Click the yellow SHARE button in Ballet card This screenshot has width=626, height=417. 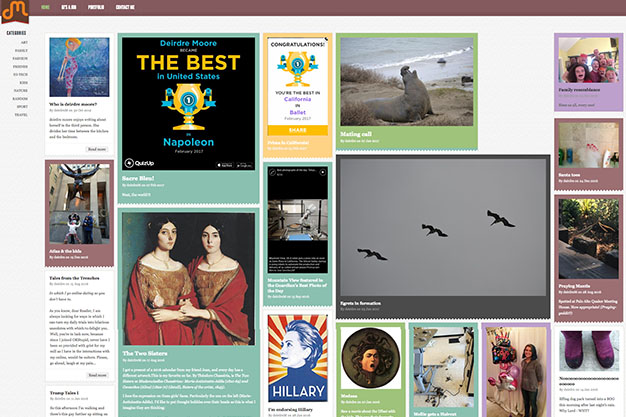[x=297, y=130]
